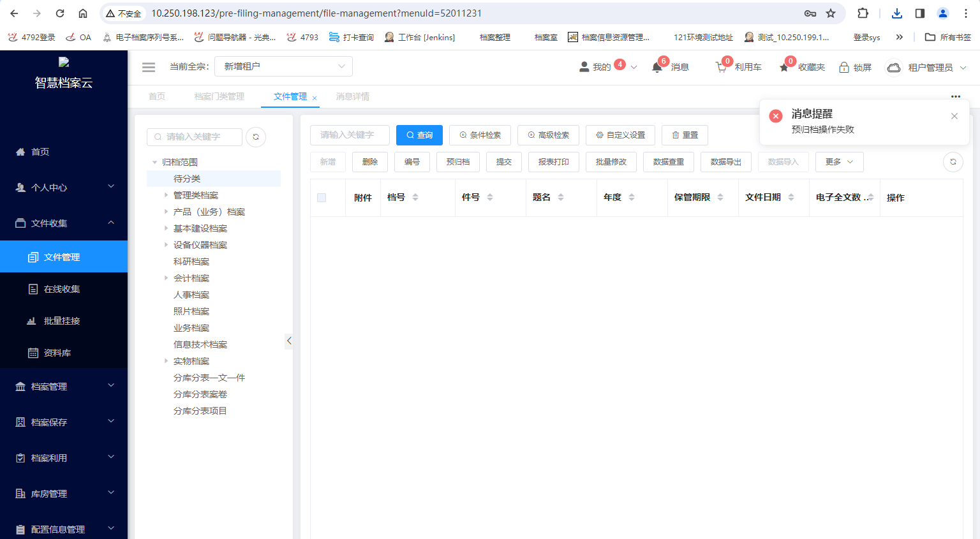Viewport: 980px width, 539px height.
Task: Switch to the 消息详情 tab
Action: click(x=353, y=97)
